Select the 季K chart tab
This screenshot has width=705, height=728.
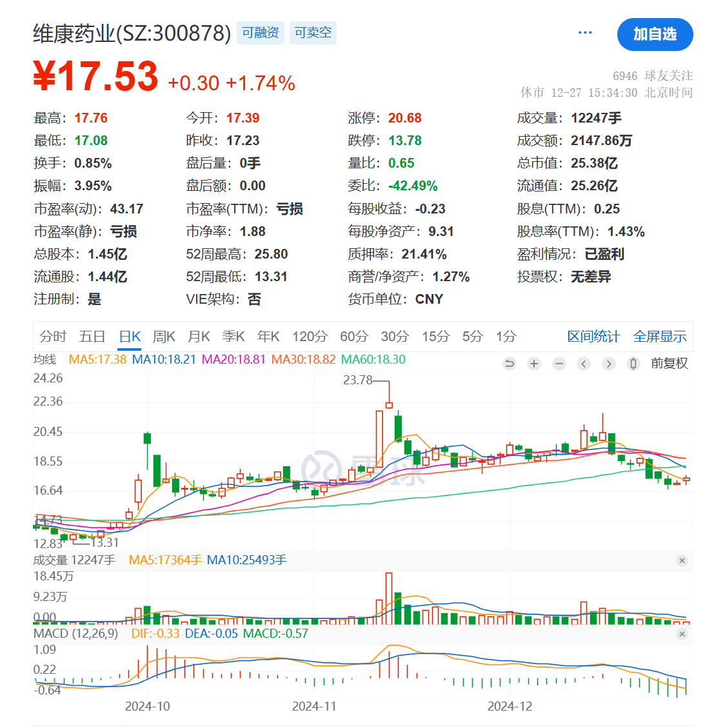(233, 336)
